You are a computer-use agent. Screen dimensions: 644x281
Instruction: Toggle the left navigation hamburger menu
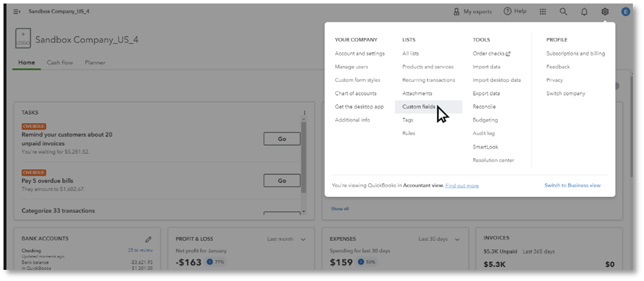(16, 12)
